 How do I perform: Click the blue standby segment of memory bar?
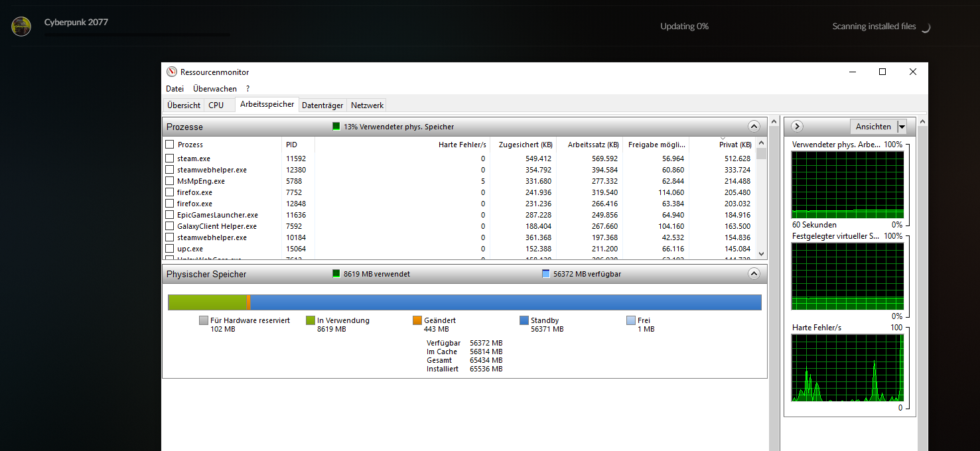[506, 302]
